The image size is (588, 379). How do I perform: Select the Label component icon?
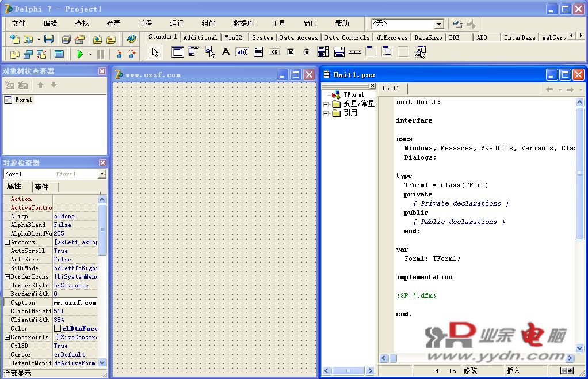[226, 52]
